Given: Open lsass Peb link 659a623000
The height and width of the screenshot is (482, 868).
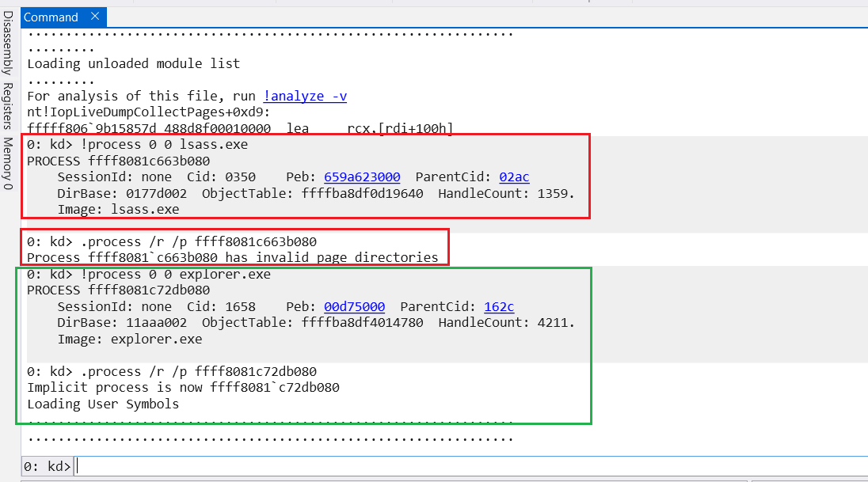Looking at the screenshot, I should 362,177.
